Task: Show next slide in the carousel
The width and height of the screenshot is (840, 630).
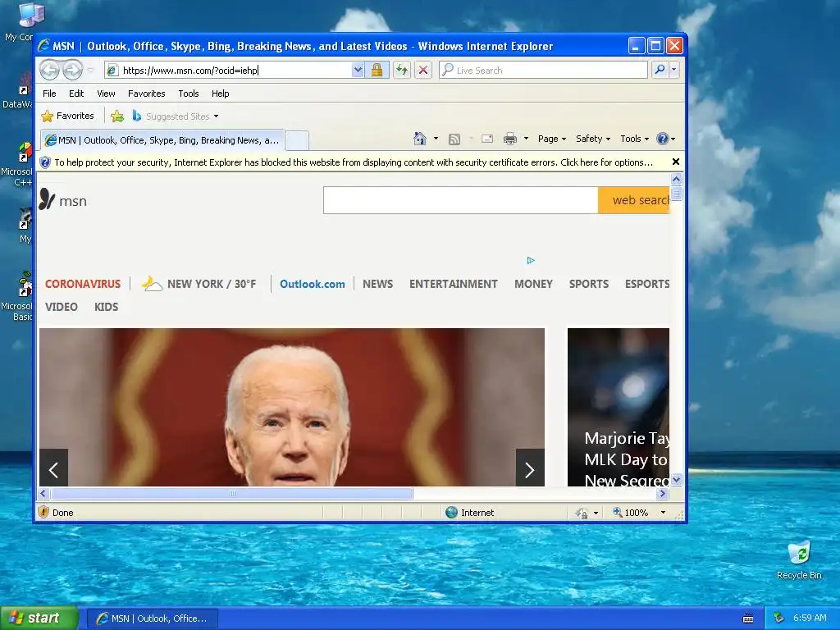Action: coord(530,468)
